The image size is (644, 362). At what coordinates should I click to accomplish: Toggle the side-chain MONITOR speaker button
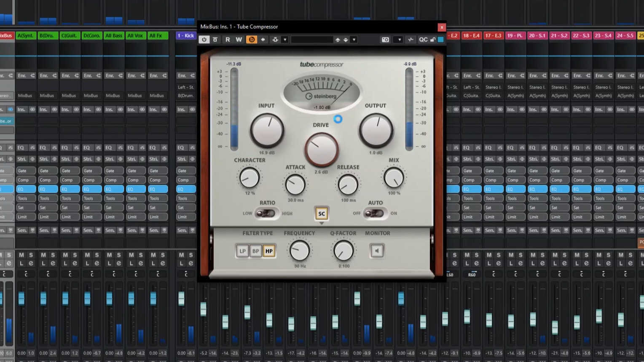(x=377, y=251)
